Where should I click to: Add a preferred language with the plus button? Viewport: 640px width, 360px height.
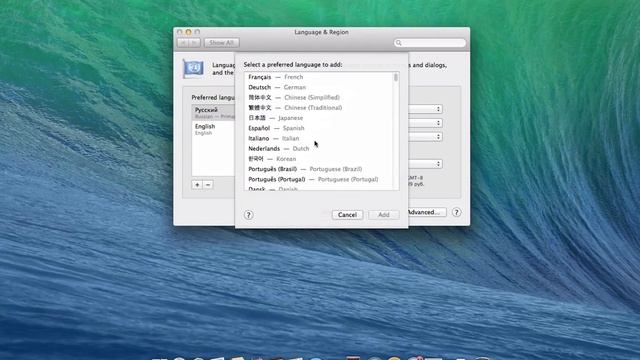click(x=197, y=185)
